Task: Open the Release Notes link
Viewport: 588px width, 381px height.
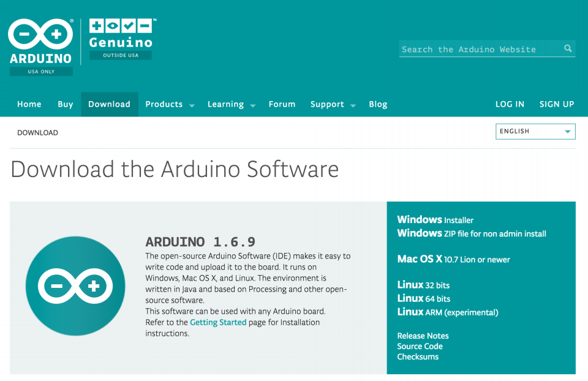Action: (x=423, y=336)
